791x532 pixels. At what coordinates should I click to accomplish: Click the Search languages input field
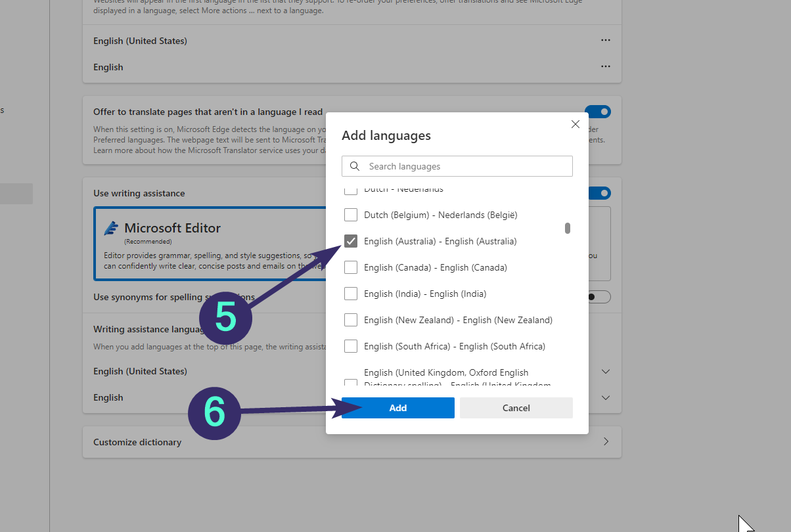tap(466, 166)
